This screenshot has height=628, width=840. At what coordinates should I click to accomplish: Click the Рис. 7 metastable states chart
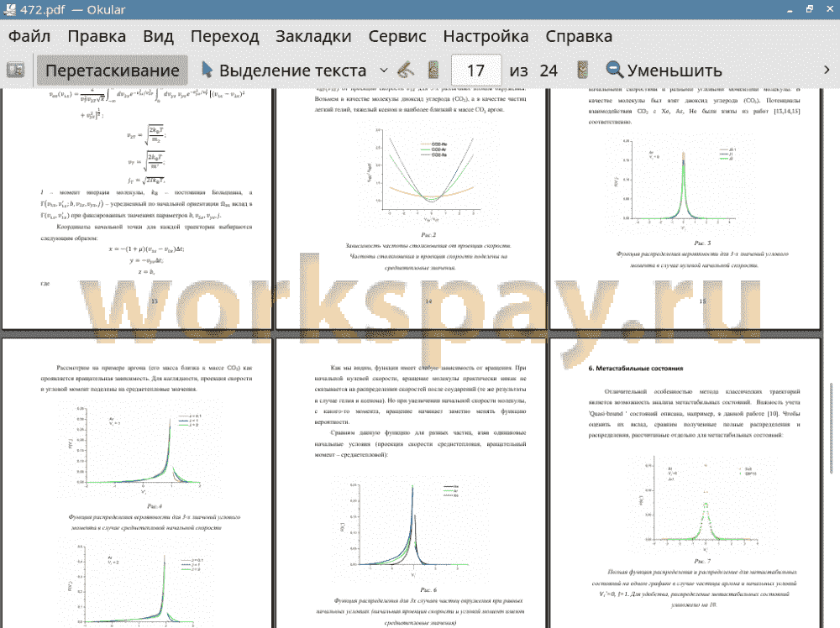(x=701, y=505)
